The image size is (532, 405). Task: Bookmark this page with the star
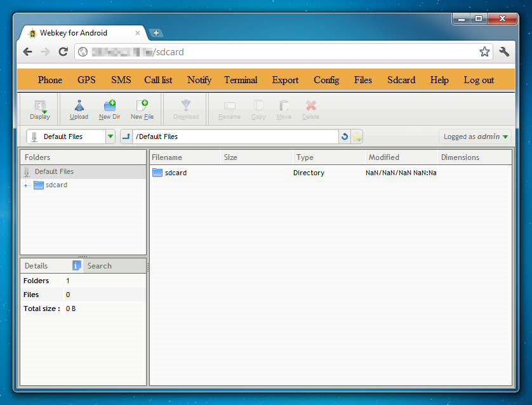(484, 52)
